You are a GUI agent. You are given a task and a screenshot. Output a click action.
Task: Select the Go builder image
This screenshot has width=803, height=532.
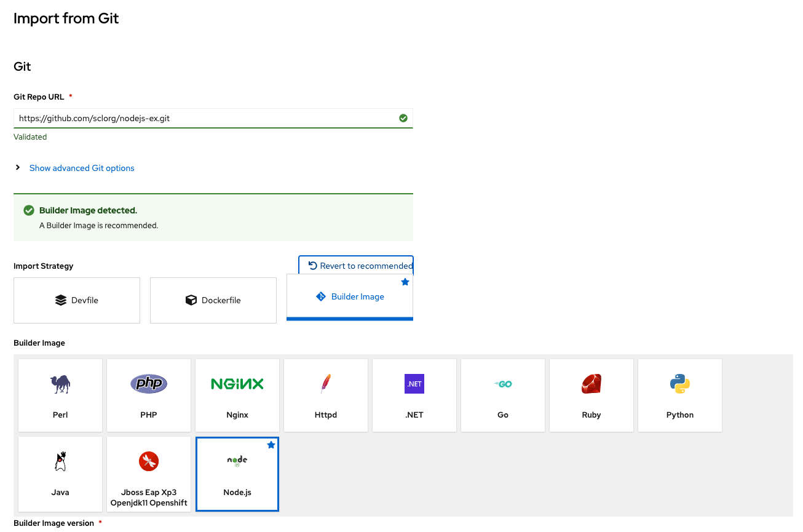503,395
